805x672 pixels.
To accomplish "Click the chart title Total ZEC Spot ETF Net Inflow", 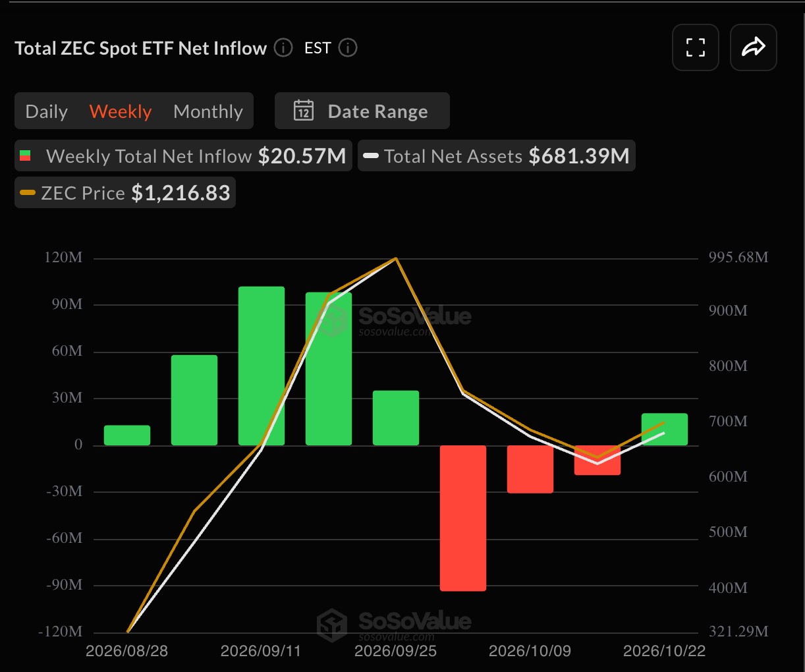I will point(141,49).
